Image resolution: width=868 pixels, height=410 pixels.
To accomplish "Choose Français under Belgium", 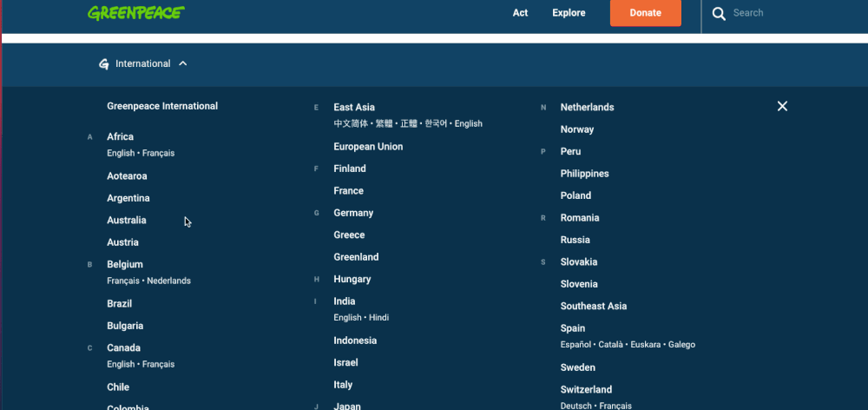I will click(x=123, y=281).
